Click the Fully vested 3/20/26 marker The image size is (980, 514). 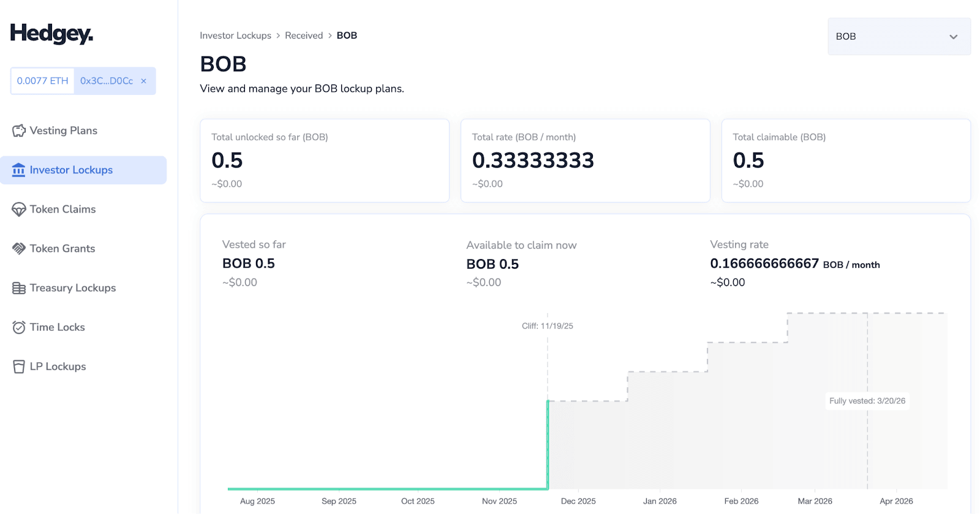tap(867, 401)
